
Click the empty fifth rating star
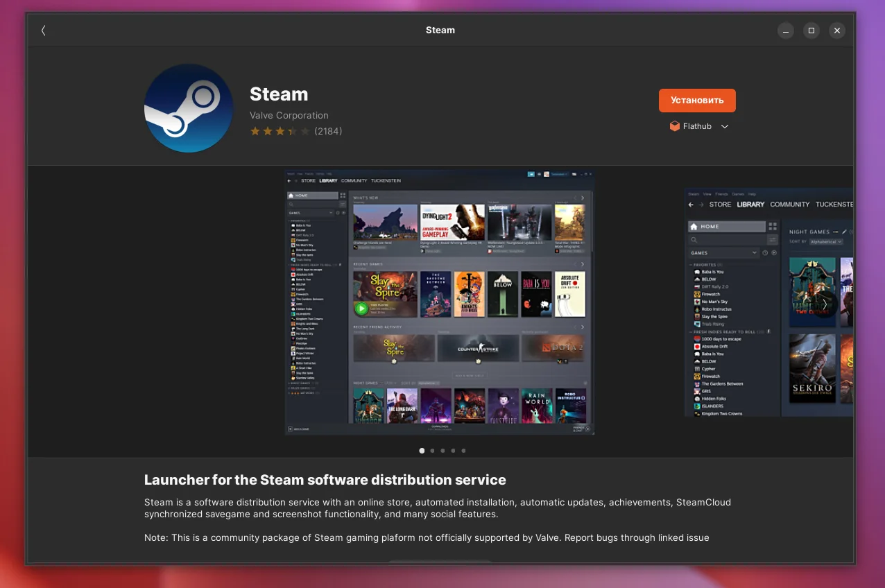pyautogui.click(x=307, y=130)
